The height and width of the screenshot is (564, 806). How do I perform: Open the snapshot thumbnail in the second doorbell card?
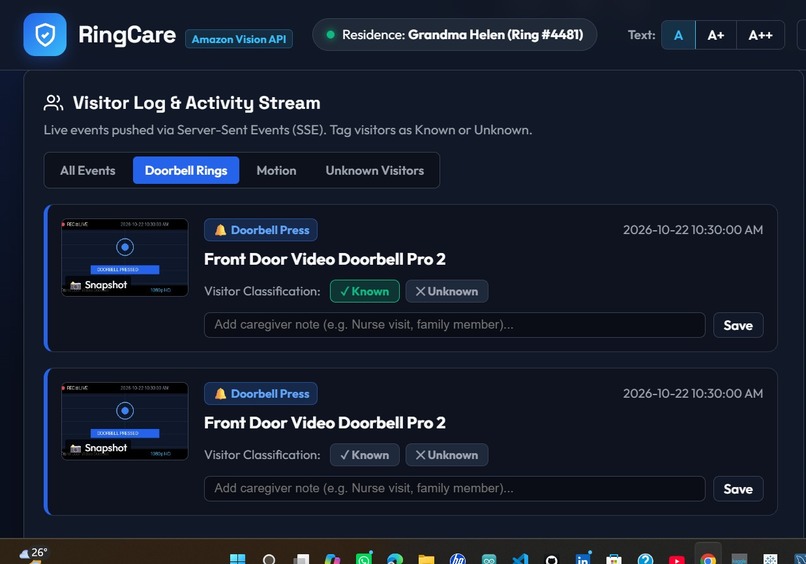click(125, 421)
